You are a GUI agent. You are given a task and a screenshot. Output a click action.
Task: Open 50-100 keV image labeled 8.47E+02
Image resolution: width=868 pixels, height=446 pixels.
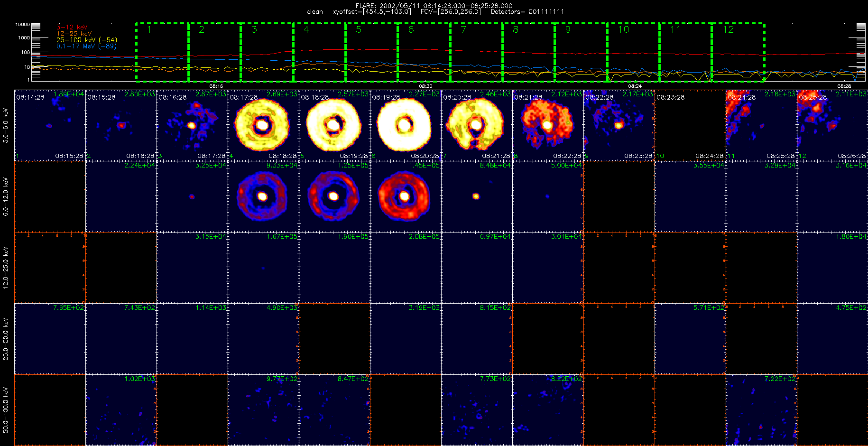tap(335, 410)
